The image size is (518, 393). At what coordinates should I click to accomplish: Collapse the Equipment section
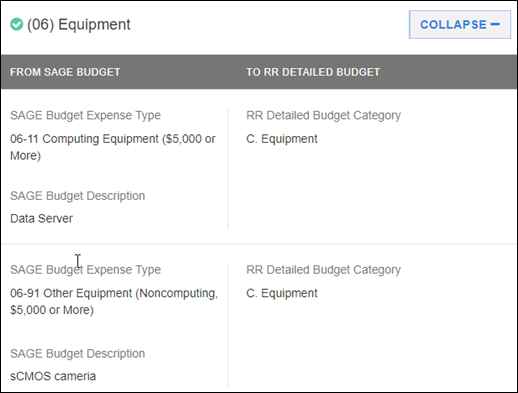click(x=460, y=25)
